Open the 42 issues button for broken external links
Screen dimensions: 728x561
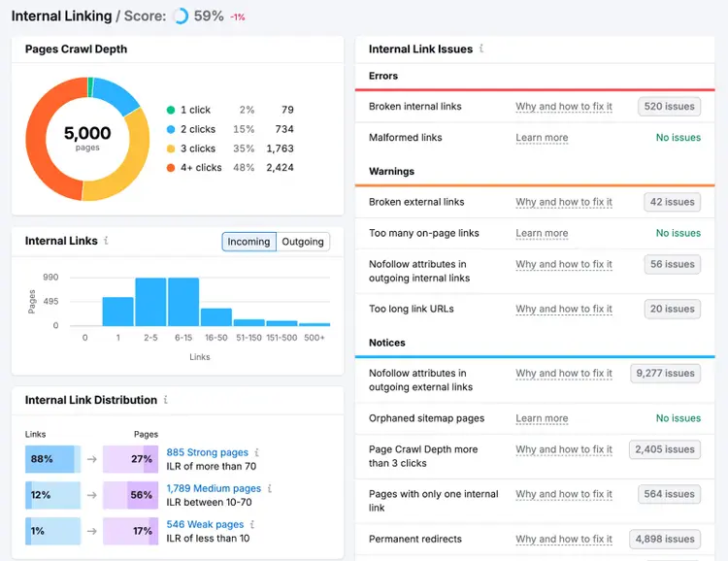pos(672,202)
